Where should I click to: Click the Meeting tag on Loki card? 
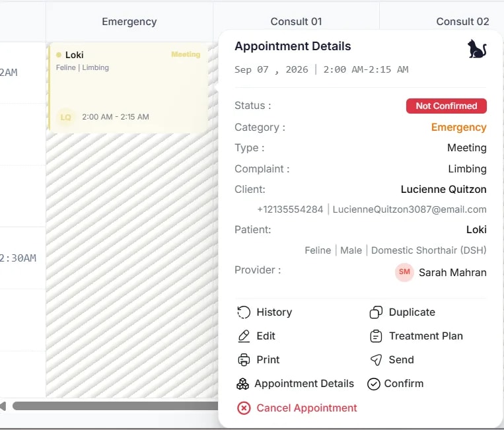coord(186,54)
